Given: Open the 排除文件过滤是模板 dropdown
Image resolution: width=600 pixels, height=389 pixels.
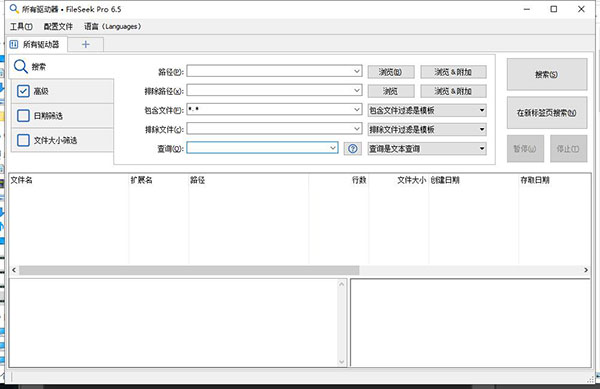Looking at the screenshot, I should pos(427,130).
